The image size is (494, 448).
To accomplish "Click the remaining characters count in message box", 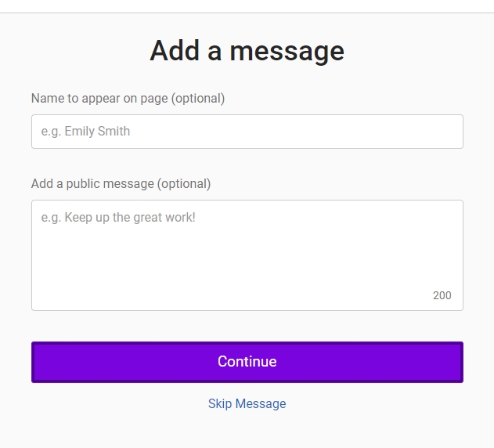I will [x=442, y=295].
